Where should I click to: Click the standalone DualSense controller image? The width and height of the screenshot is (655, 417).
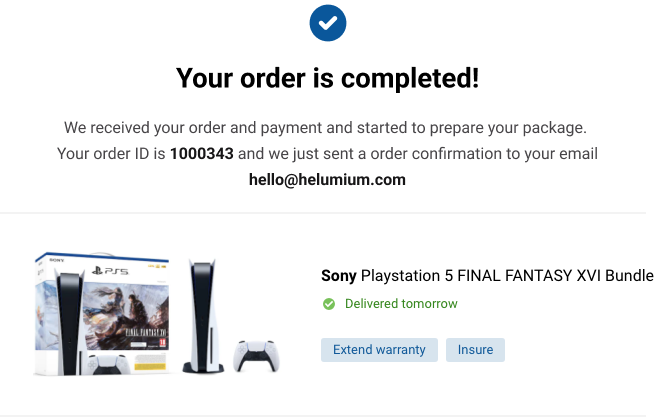point(256,356)
